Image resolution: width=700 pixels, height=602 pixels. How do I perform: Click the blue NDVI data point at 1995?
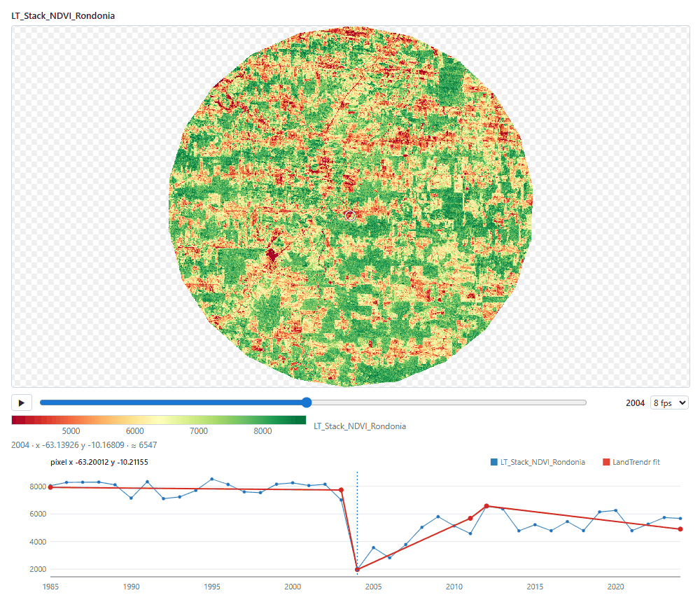click(212, 479)
